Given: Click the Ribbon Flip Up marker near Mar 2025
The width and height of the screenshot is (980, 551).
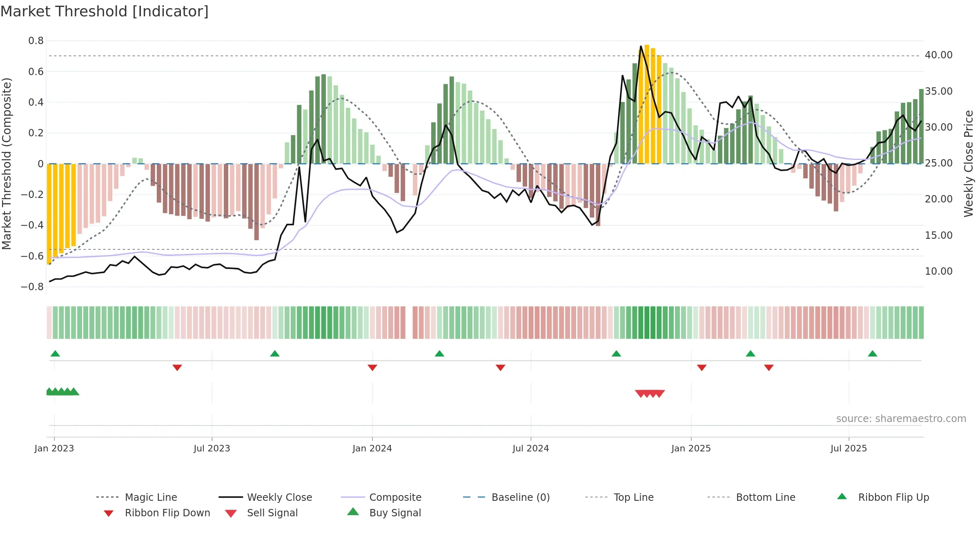Looking at the screenshot, I should coord(751,353).
